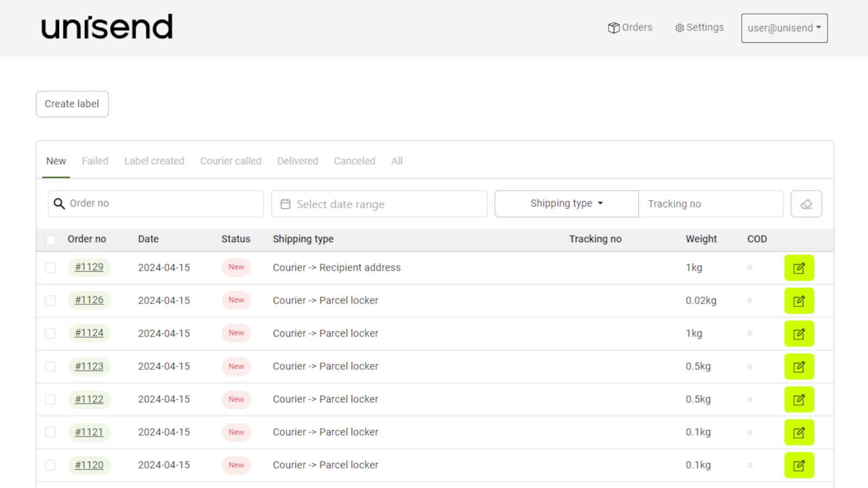The width and height of the screenshot is (868, 488).
Task: Open Orders via the package icon
Action: click(614, 28)
